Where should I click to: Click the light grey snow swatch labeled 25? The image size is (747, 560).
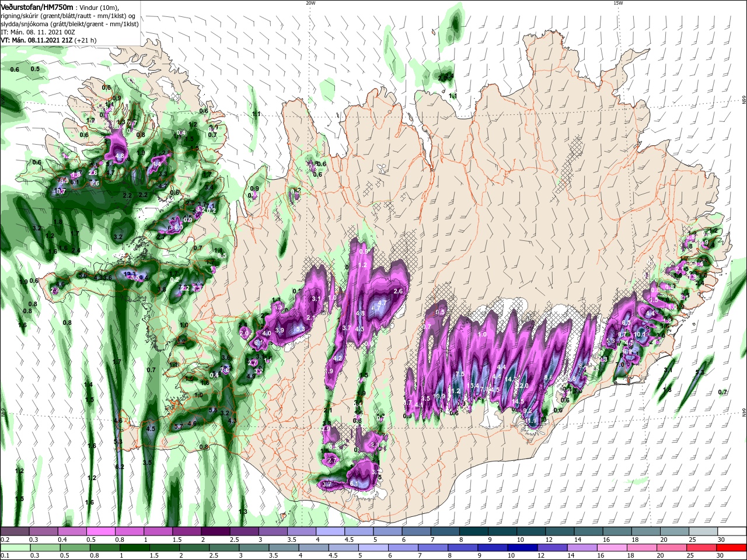point(703,531)
